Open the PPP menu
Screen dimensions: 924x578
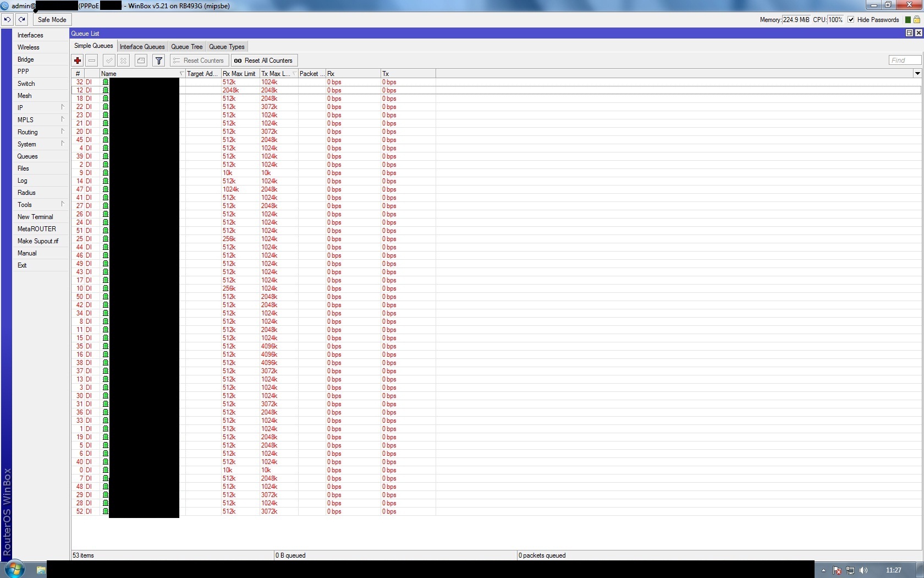[x=41, y=72]
